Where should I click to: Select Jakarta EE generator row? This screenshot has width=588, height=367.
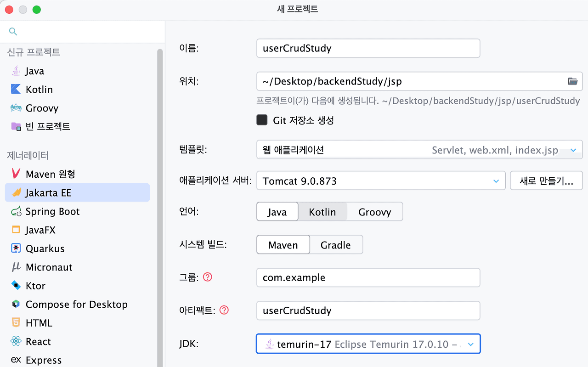[x=77, y=192]
